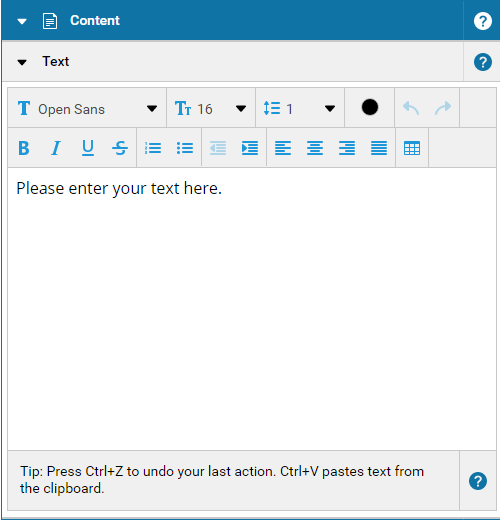The width and height of the screenshot is (500, 520).
Task: Justify the text
Action: 379,148
